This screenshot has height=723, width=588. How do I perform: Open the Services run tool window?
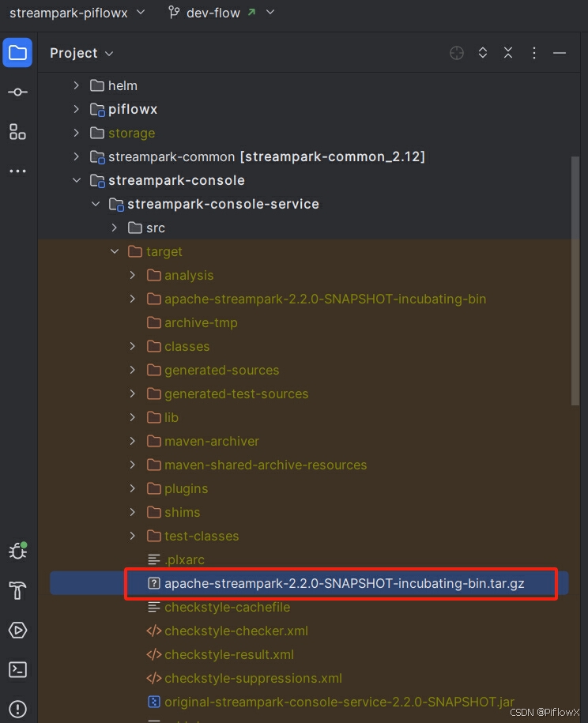[x=17, y=630]
